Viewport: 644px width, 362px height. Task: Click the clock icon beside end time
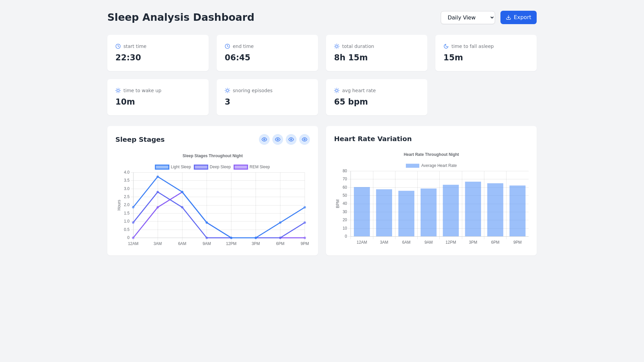click(227, 46)
